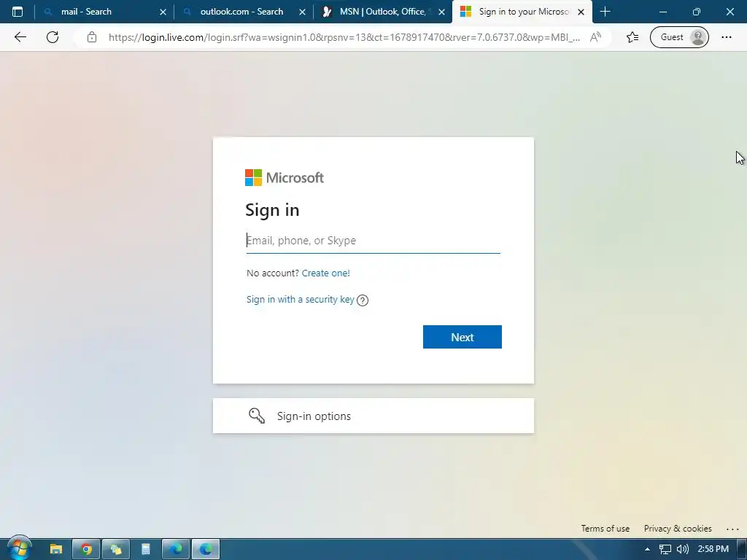The height and width of the screenshot is (560, 747).
Task: Click the 2:58 PM clock
Action: click(x=713, y=549)
